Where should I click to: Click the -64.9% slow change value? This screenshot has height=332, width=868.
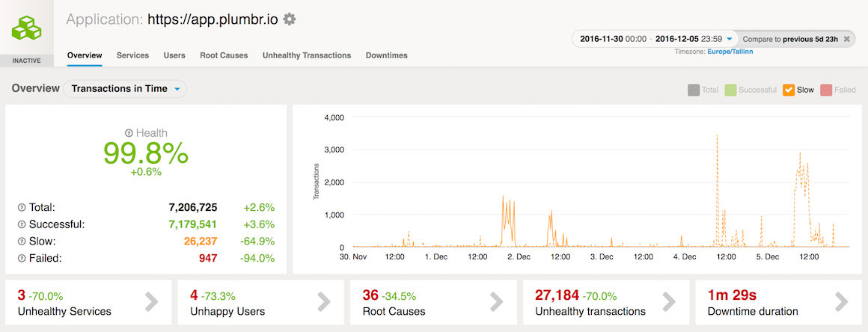(x=257, y=242)
